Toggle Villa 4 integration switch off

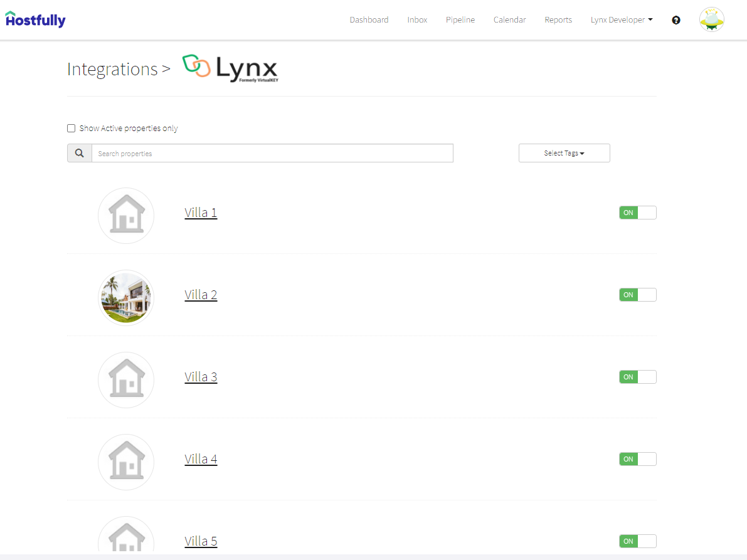[x=637, y=459]
